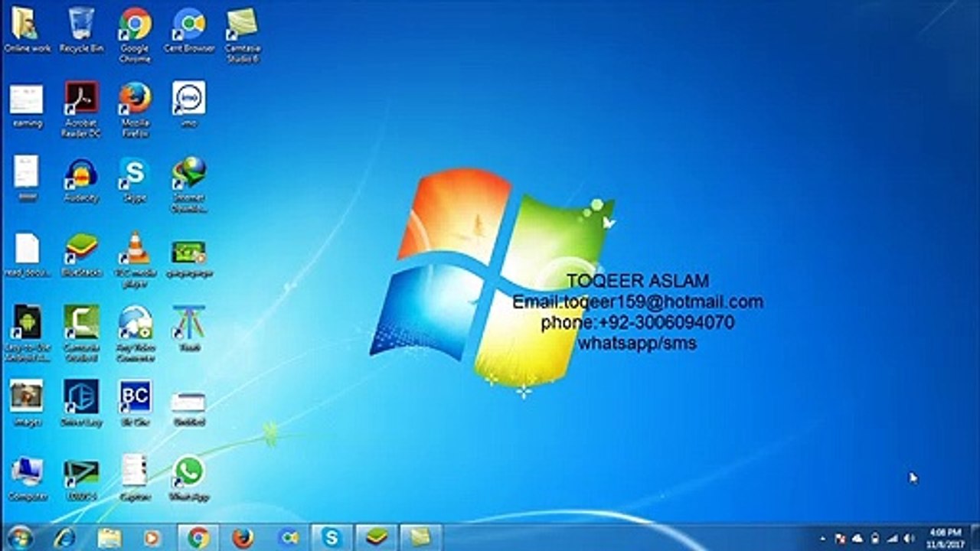Image resolution: width=980 pixels, height=551 pixels.
Task: Open the Online work folder on desktop
Action: 27,31
